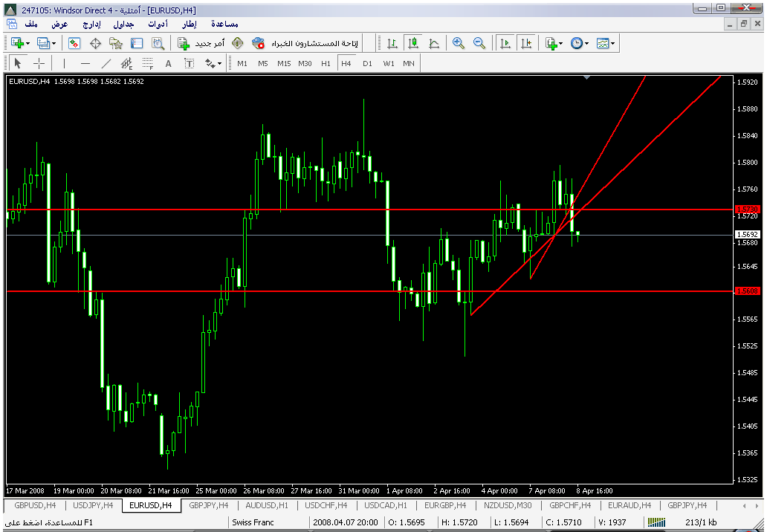Screen dimensions: 767x532
Task: Open the Insert menu إدراج
Action: 91,24
